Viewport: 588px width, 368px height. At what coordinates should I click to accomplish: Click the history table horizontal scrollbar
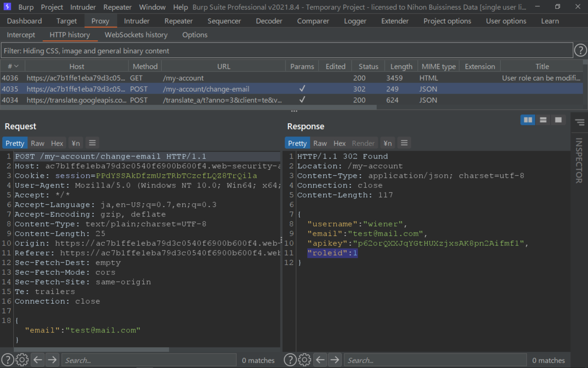[188, 107]
